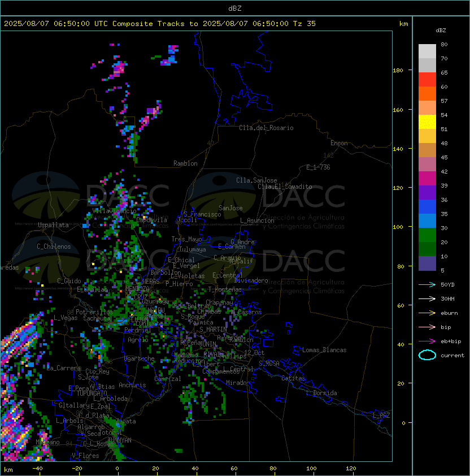Click the '50YD' legend label
The image size is (470, 476).
(x=447, y=285)
